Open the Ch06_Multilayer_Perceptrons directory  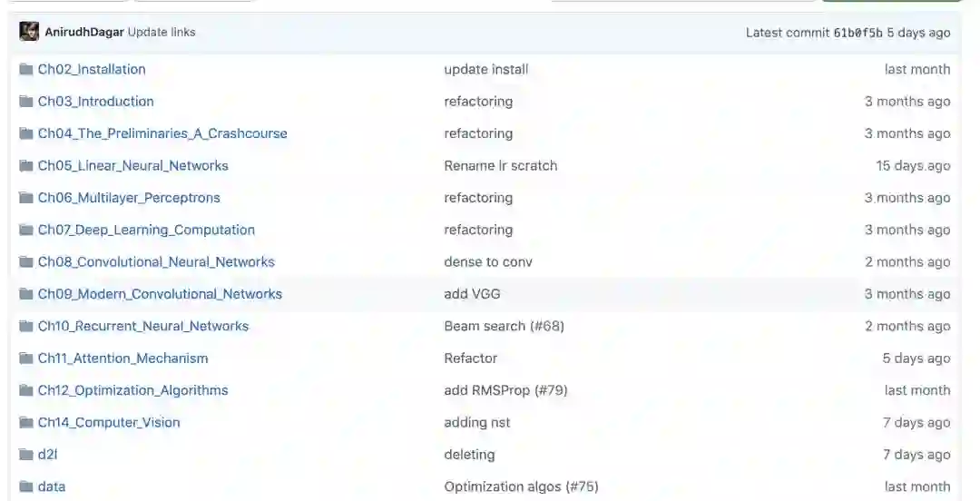(x=129, y=198)
